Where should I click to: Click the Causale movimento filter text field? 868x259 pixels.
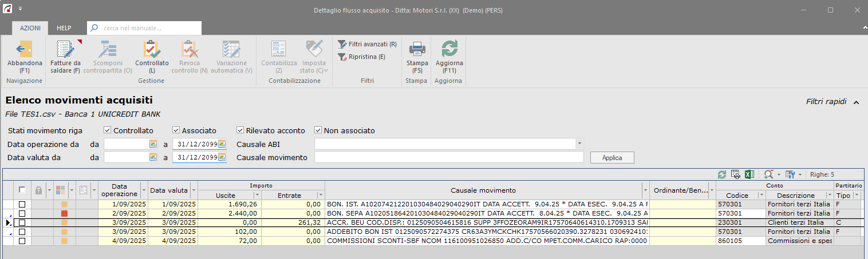[x=448, y=157]
